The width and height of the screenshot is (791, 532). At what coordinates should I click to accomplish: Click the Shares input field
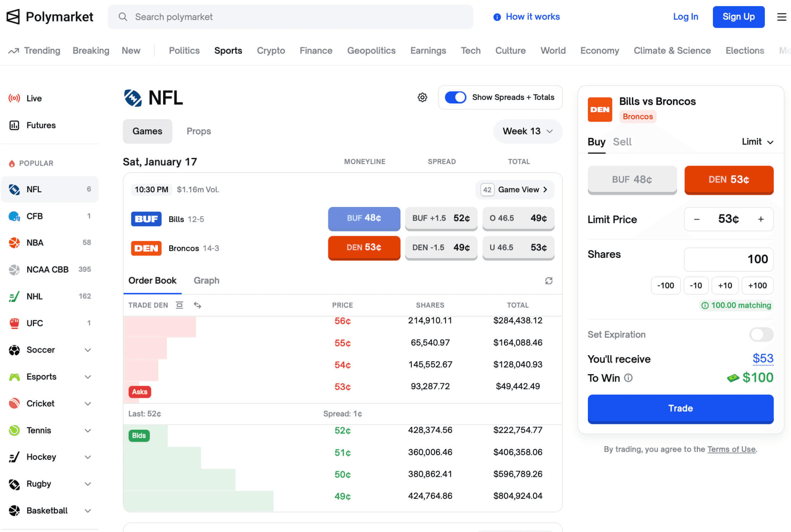pos(729,259)
